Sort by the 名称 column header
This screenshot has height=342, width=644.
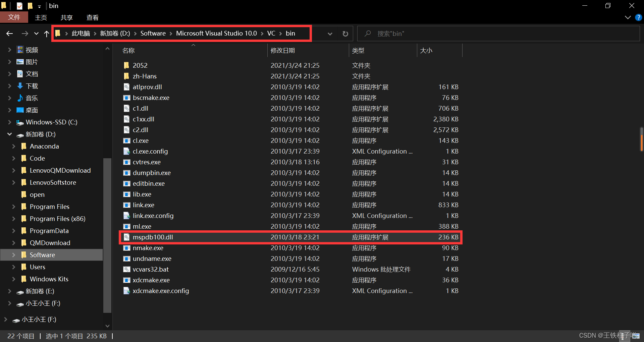[x=128, y=50]
